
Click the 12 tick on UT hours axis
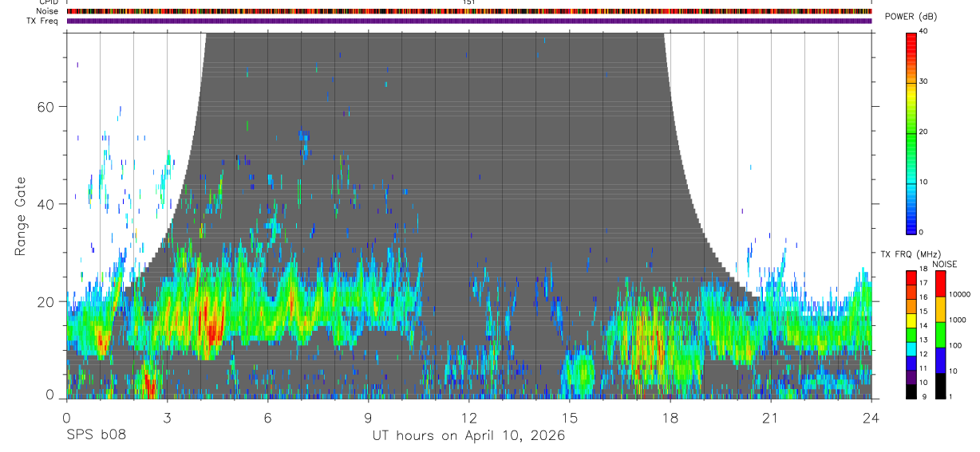coord(468,418)
